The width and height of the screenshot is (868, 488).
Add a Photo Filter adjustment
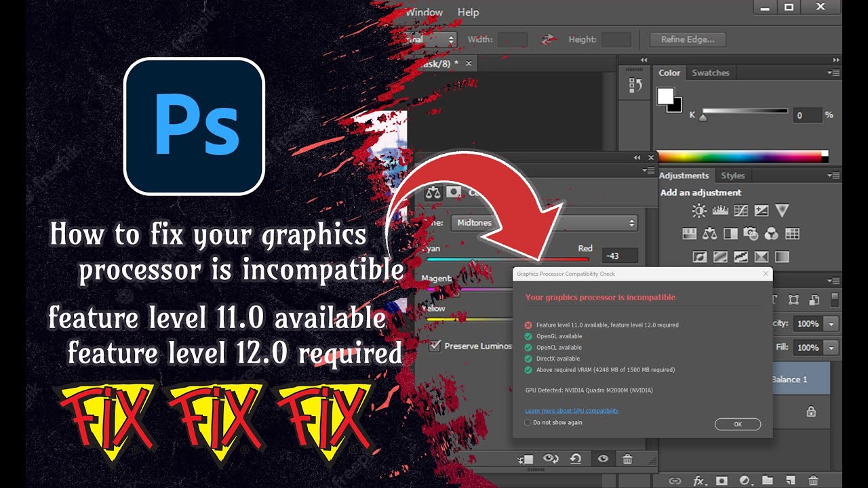pyautogui.click(x=751, y=234)
